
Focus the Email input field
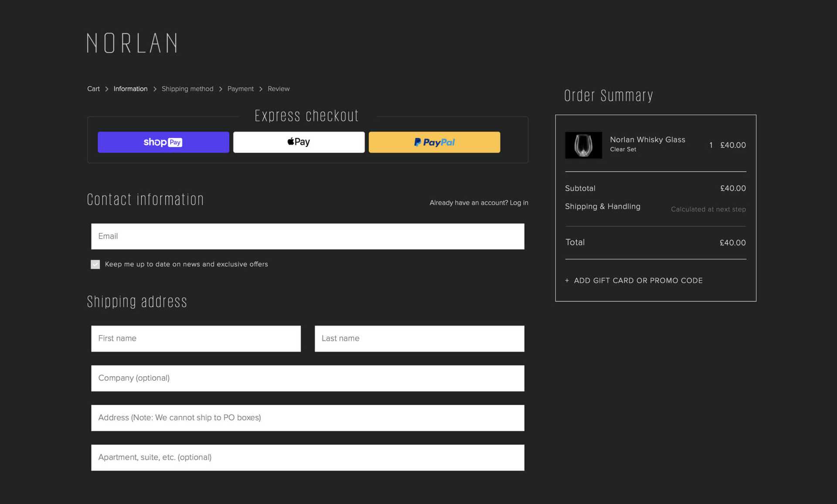pyautogui.click(x=308, y=236)
